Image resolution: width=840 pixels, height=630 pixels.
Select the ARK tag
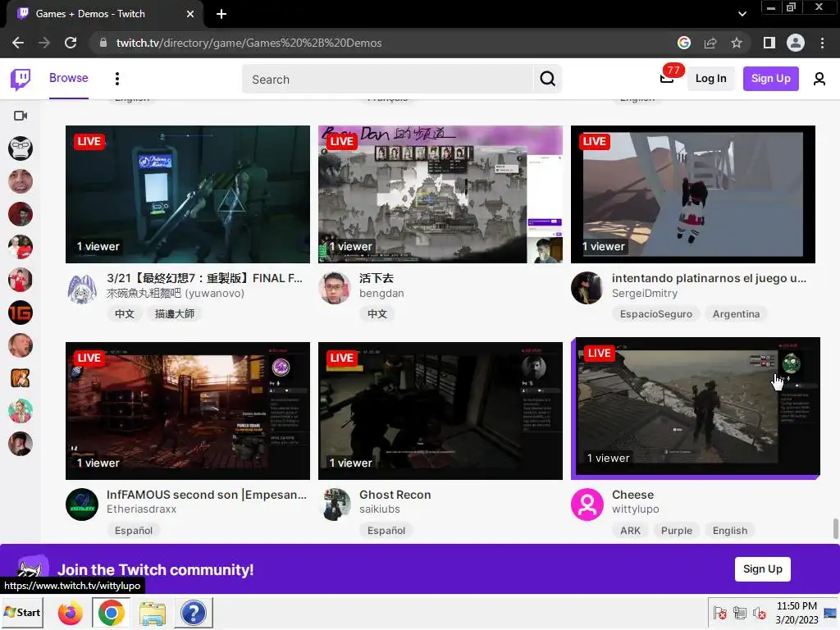(630, 531)
